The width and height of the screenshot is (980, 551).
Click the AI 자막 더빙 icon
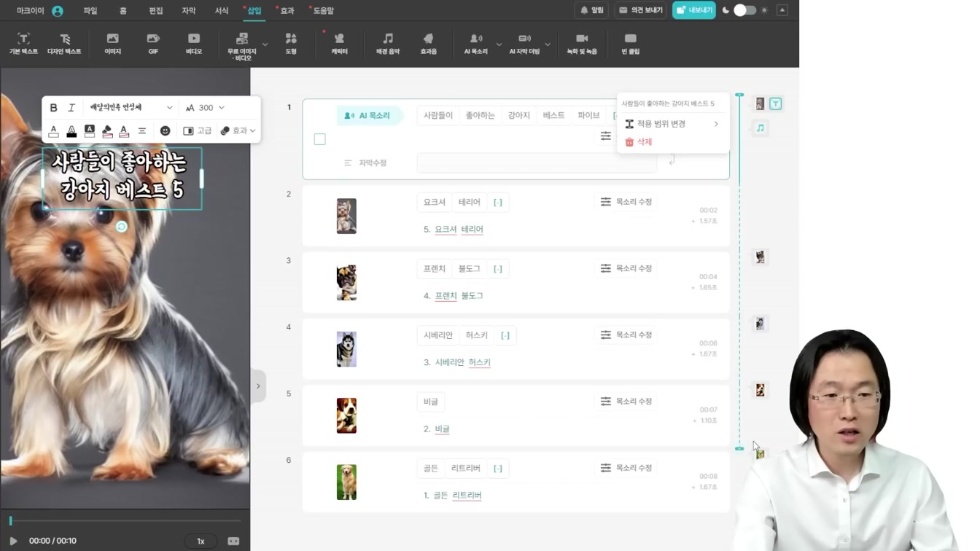[524, 43]
